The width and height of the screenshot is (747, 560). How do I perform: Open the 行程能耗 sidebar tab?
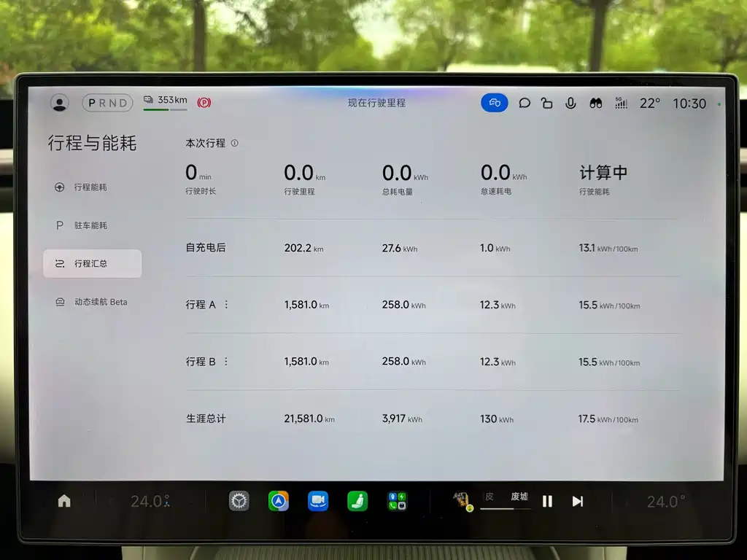point(92,187)
